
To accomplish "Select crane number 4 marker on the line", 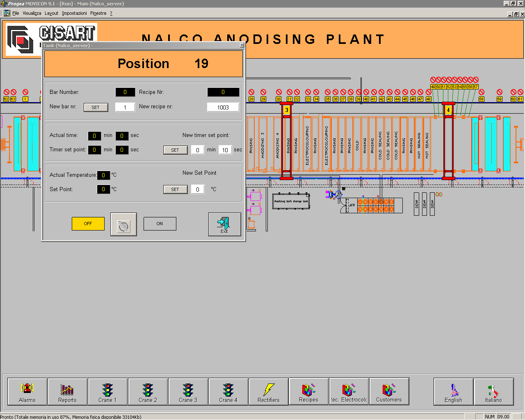I will (448, 110).
